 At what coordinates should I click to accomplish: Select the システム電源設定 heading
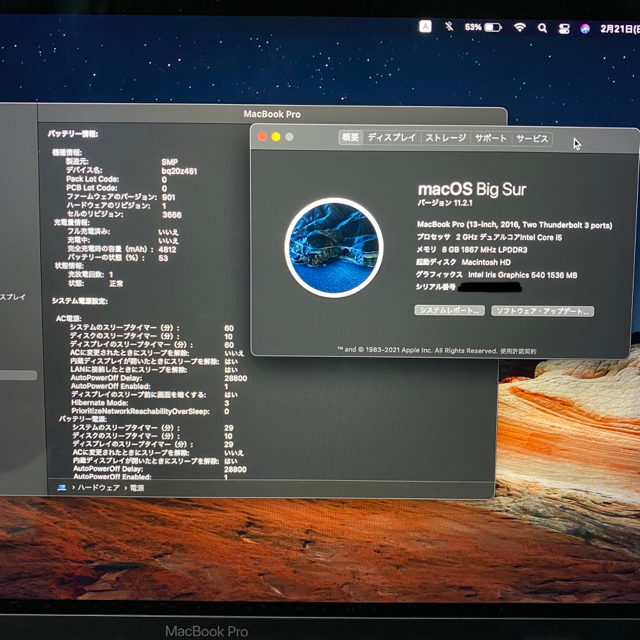click(x=80, y=301)
